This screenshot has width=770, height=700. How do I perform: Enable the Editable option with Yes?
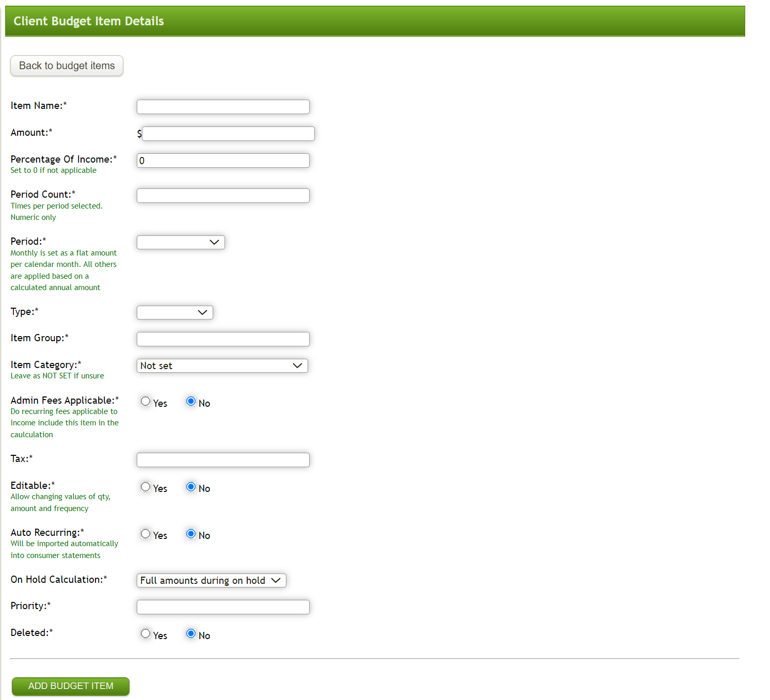point(146,486)
